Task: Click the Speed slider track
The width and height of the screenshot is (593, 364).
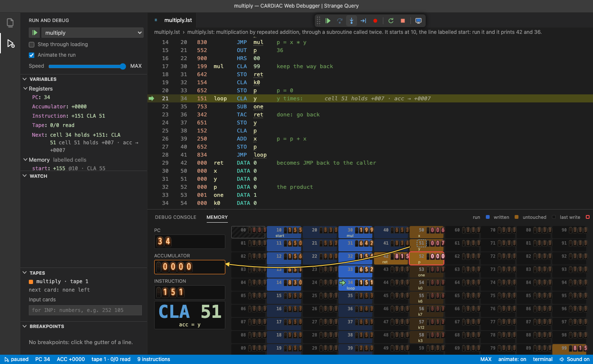Action: (87, 66)
